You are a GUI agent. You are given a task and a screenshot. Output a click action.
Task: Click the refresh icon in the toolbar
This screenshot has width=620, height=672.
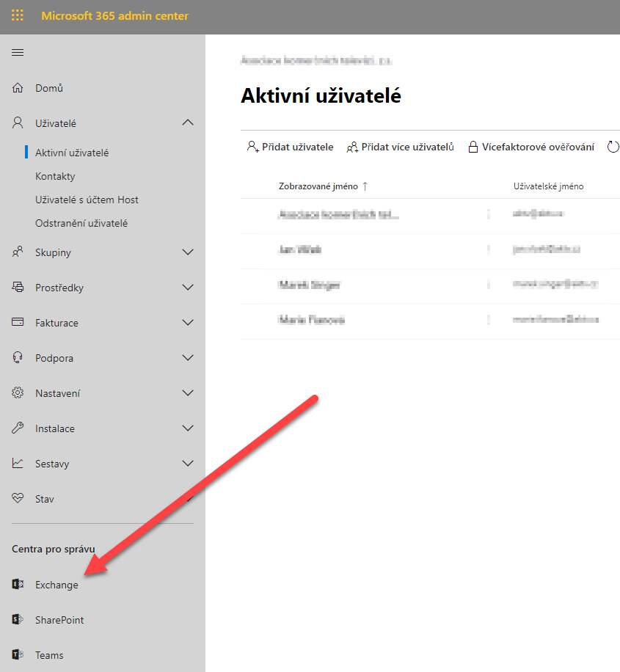click(613, 147)
